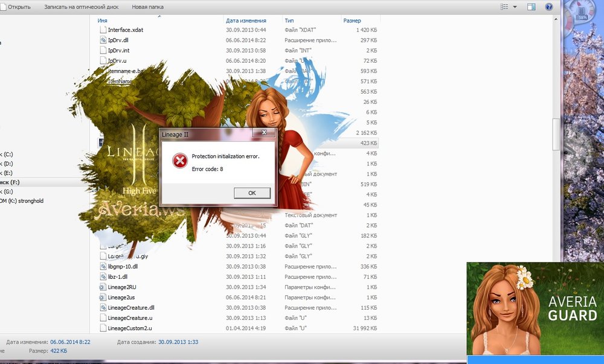This screenshot has width=604, height=364.
Task: Click 'Новая папка' in the toolbar
Action: [147, 7]
